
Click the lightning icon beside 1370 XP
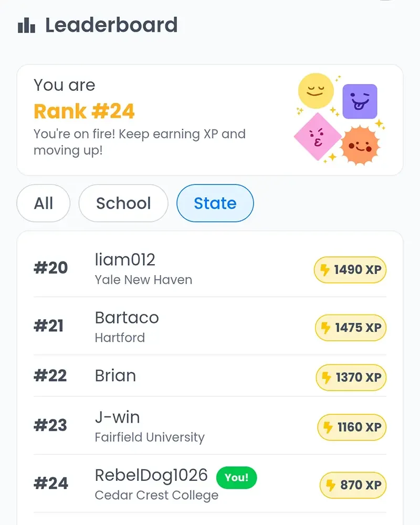(x=326, y=377)
